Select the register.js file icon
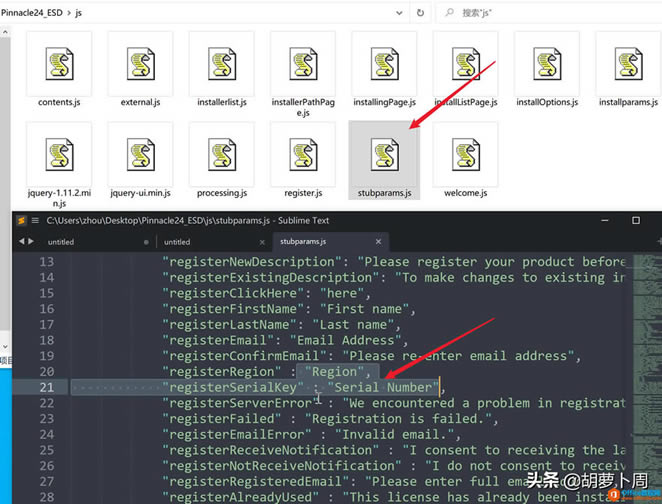662x504 pixels. point(303,154)
